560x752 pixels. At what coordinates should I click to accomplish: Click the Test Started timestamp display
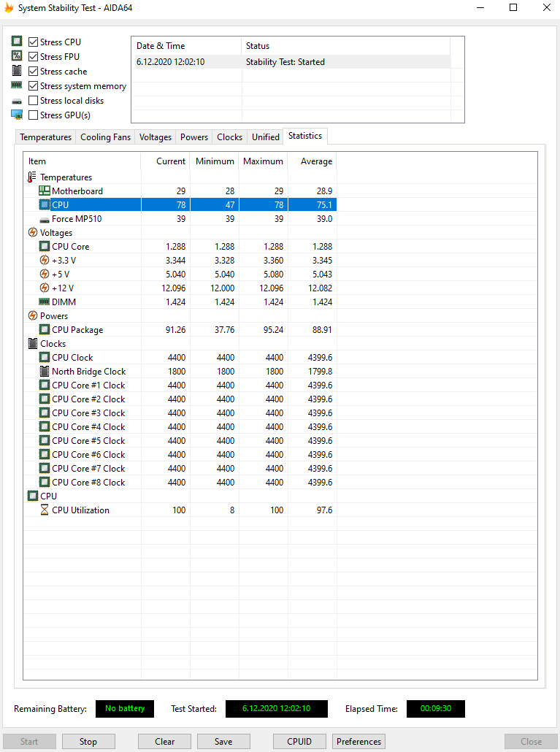point(277,709)
